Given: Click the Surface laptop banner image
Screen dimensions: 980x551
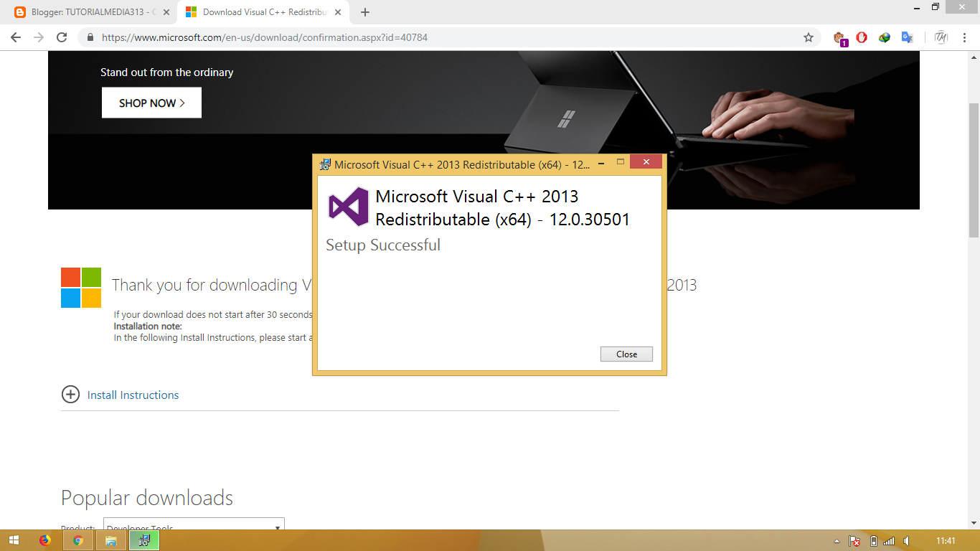Looking at the screenshot, I should point(484,130).
